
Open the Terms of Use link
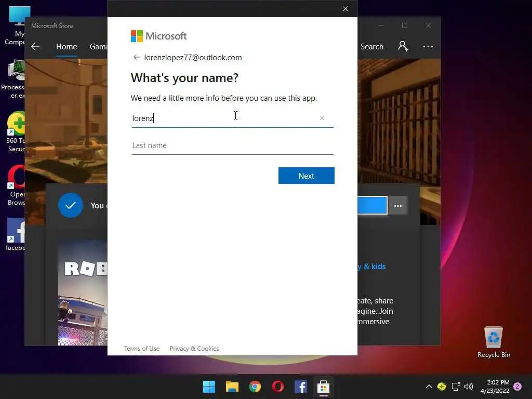[142, 349]
